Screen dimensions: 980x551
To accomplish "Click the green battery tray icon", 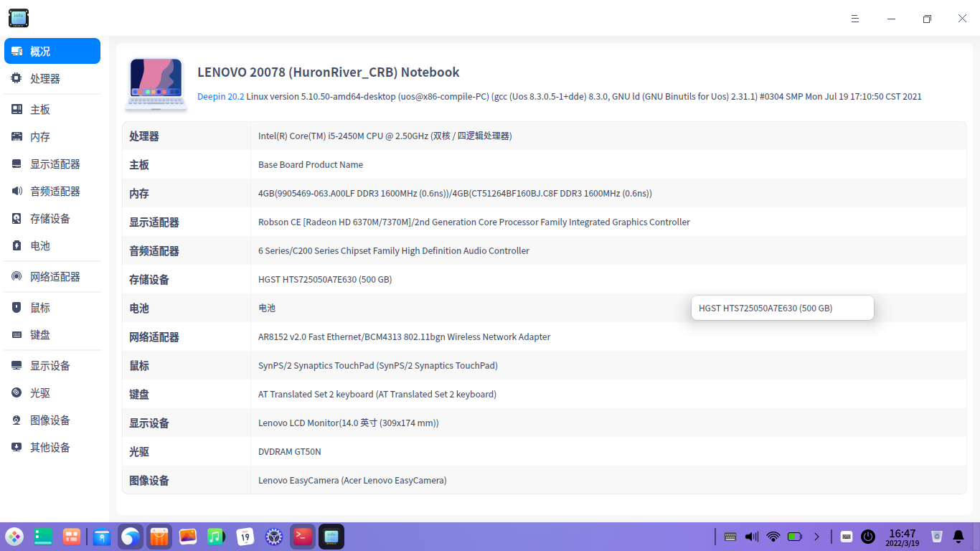I will (795, 537).
